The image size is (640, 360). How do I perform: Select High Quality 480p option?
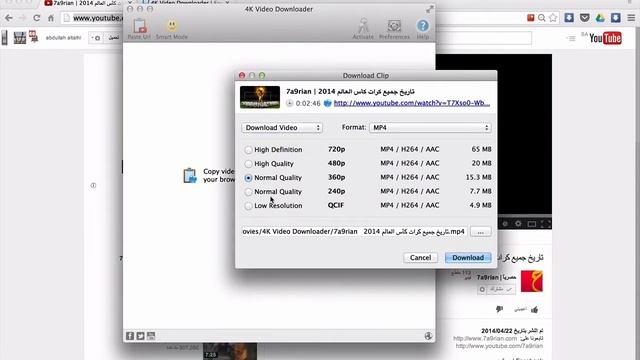pos(248,164)
